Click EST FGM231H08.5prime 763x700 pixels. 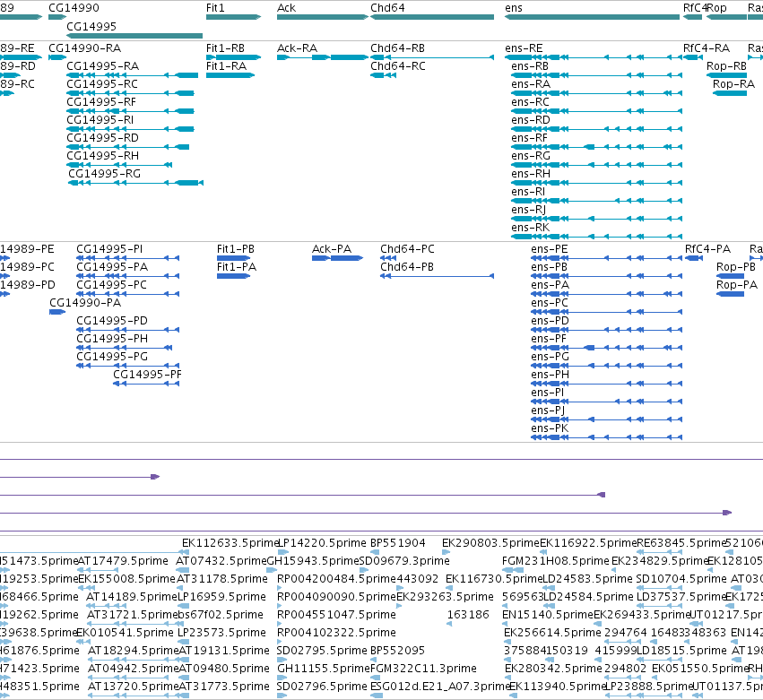tap(556, 561)
